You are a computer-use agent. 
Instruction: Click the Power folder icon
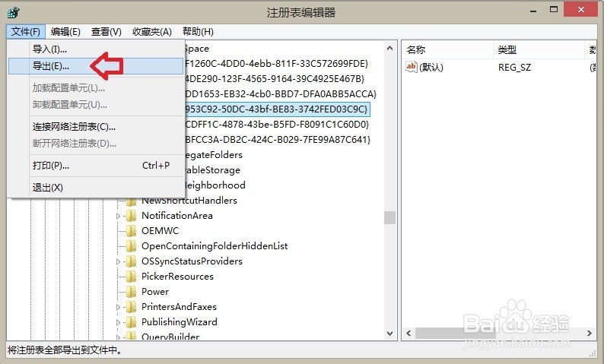coord(132,292)
